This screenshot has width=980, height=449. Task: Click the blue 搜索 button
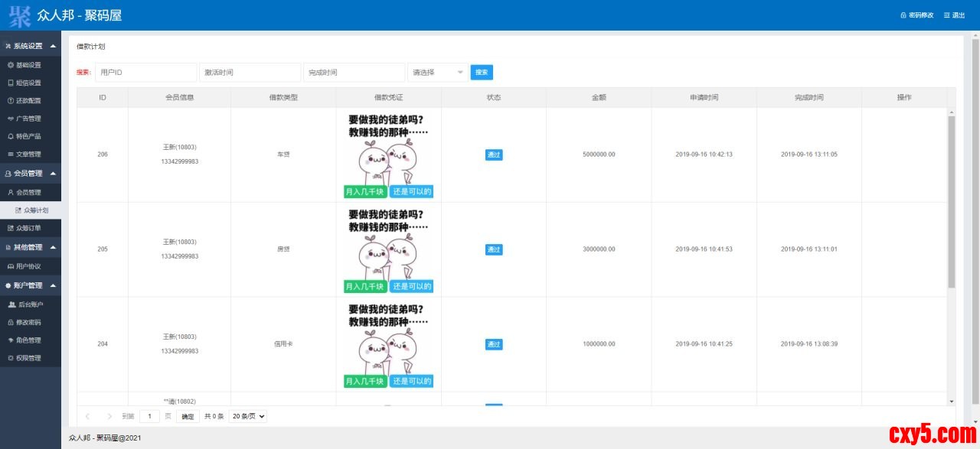(482, 73)
